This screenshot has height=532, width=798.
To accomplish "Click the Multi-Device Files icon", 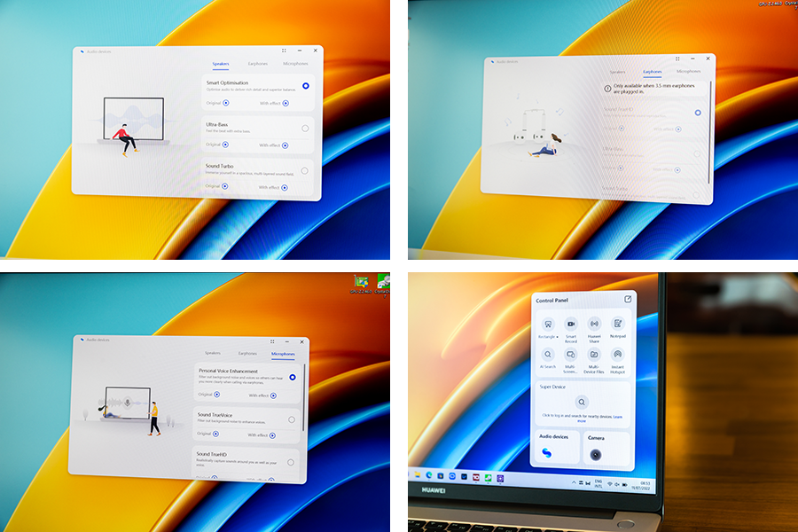I will pos(594,354).
